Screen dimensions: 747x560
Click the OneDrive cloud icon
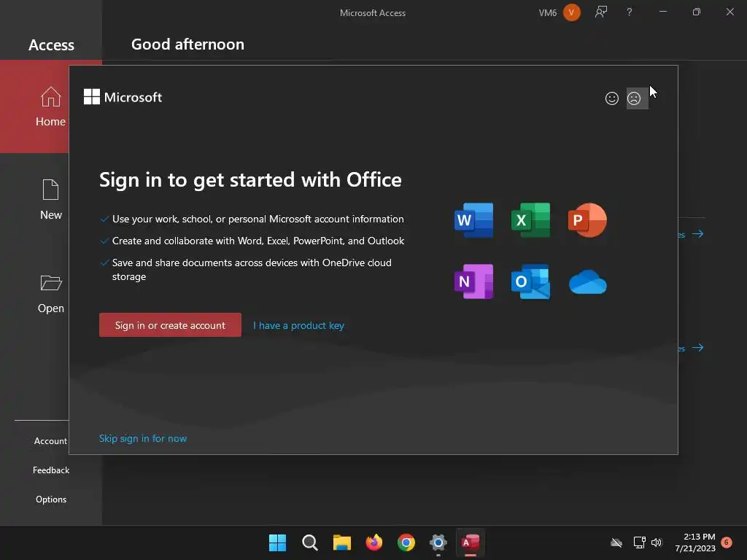click(x=587, y=282)
